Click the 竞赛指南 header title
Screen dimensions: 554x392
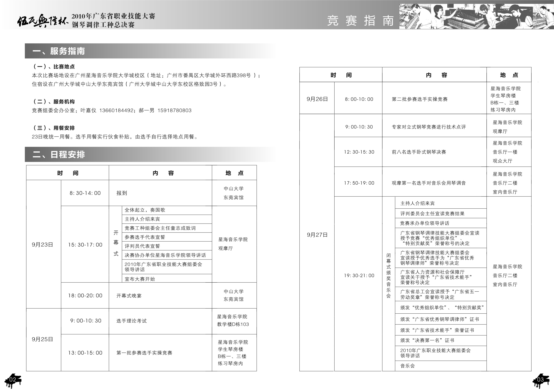361,20
